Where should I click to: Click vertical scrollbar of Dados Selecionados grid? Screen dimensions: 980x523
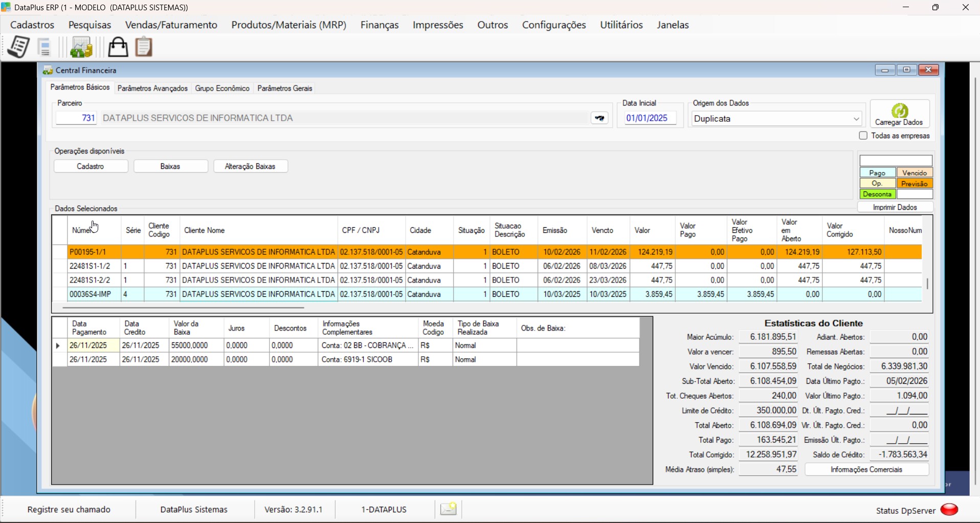pos(927,283)
